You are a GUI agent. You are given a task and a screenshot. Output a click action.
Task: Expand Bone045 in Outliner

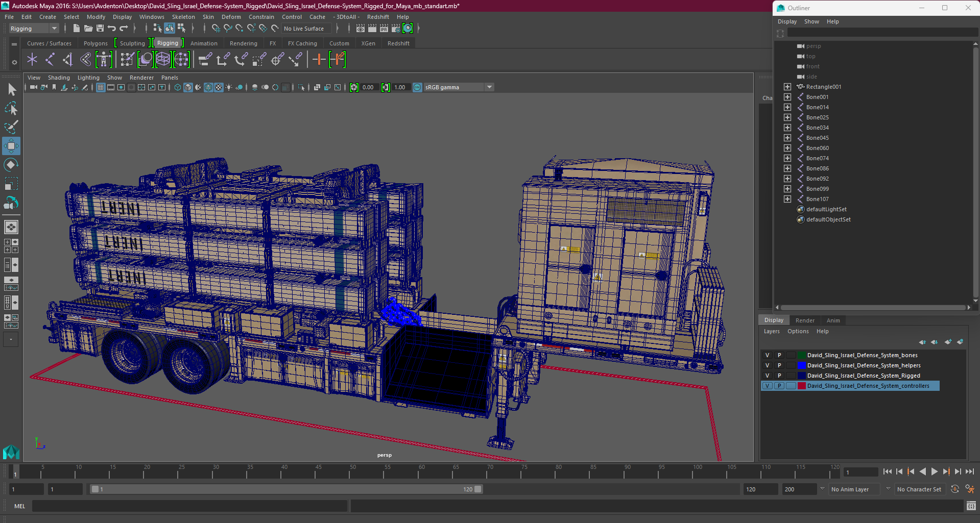787,138
